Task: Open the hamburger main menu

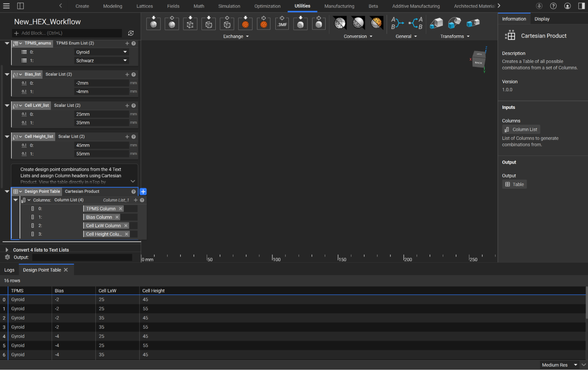Action: 6,6
